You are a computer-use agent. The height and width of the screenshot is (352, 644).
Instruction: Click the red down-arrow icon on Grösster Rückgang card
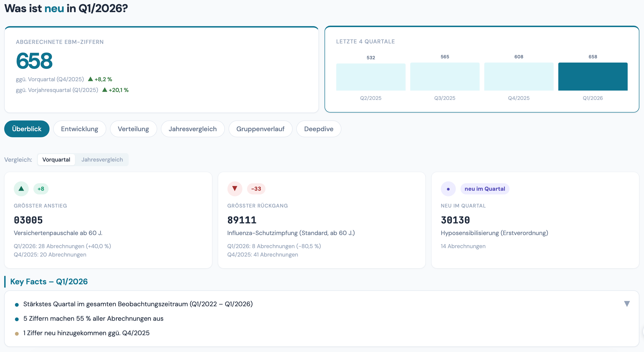click(235, 189)
